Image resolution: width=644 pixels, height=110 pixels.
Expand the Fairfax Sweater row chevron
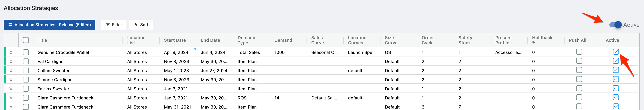(x=11, y=89)
